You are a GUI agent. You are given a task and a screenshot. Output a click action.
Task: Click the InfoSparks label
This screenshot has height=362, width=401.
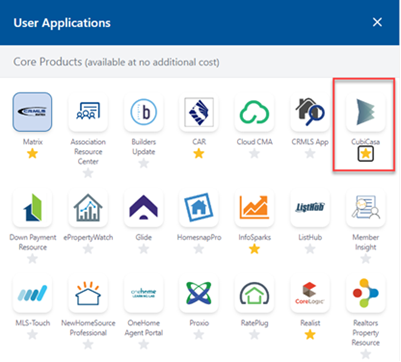coord(255,237)
